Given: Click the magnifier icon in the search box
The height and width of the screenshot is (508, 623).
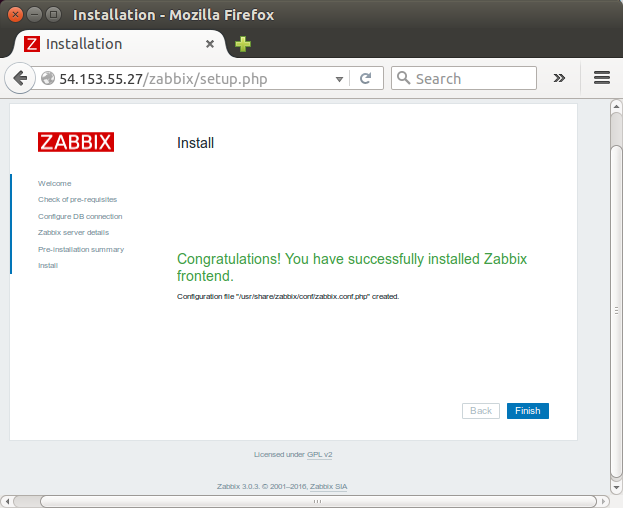Looking at the screenshot, I should pyautogui.click(x=404, y=78).
